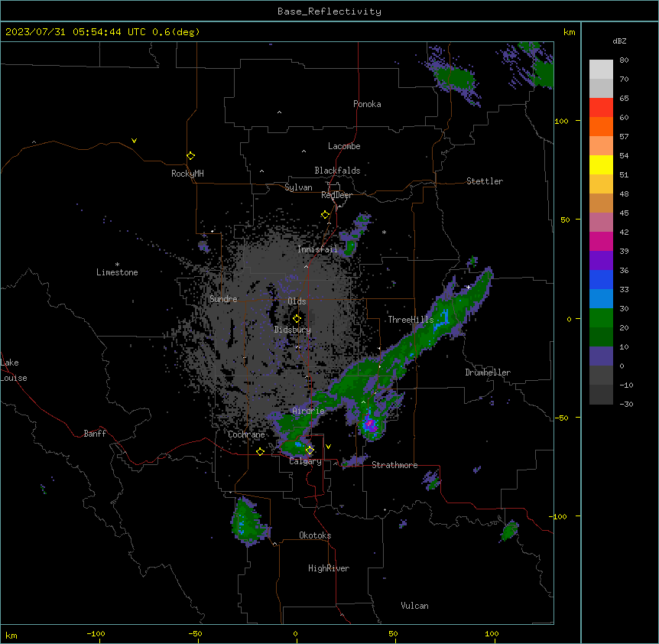Click the white asterisk east of Innisfail
This screenshot has height=644, width=659.
click(384, 232)
